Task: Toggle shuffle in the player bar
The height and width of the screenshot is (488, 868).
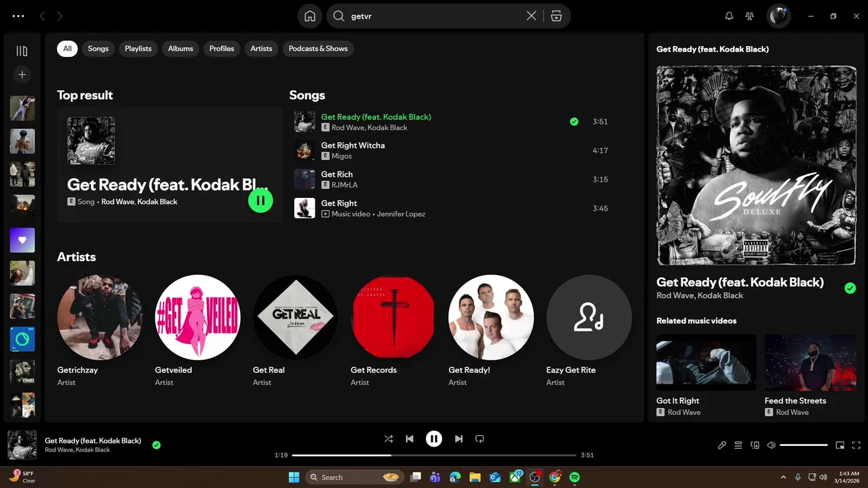Action: pos(389,439)
